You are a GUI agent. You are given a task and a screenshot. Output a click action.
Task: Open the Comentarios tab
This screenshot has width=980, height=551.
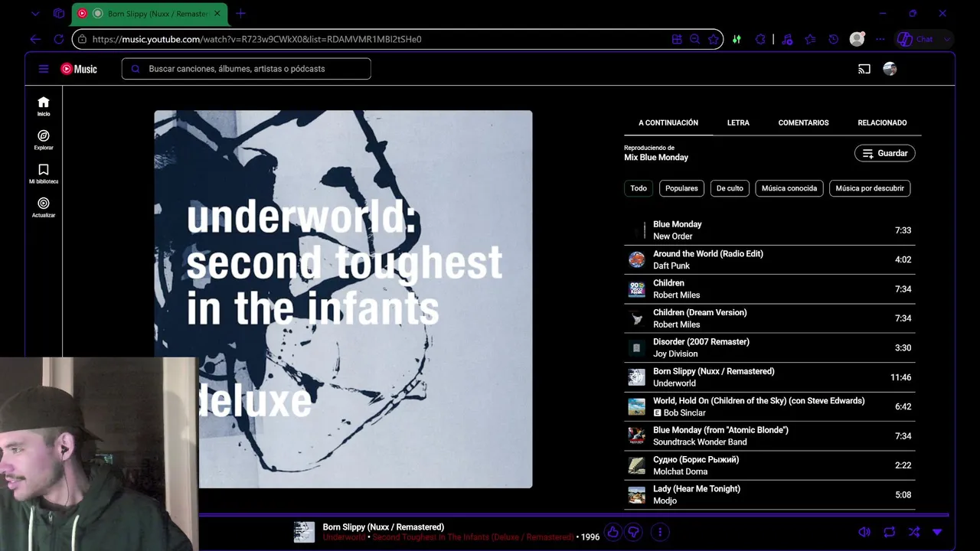pyautogui.click(x=803, y=122)
